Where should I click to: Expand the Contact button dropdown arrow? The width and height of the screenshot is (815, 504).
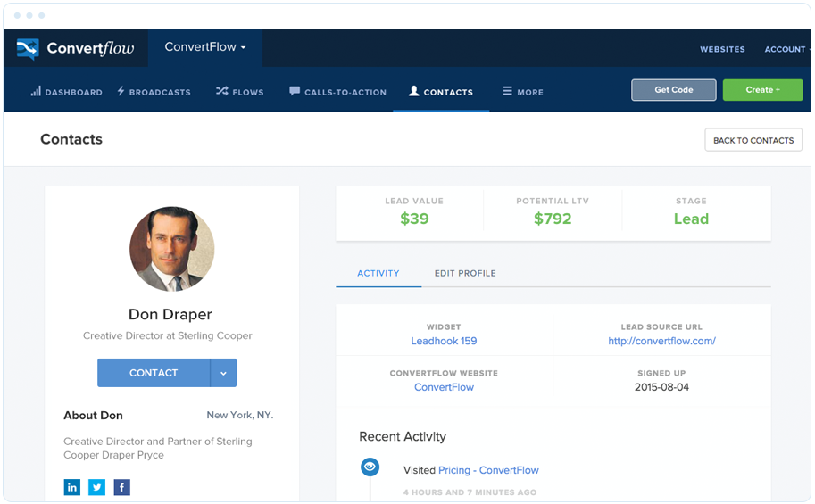[x=223, y=373]
